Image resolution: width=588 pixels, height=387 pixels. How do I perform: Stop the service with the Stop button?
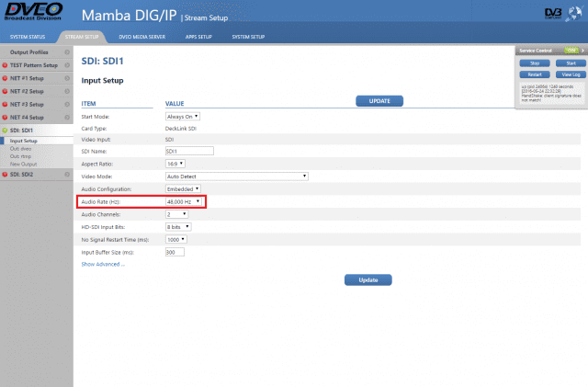535,63
